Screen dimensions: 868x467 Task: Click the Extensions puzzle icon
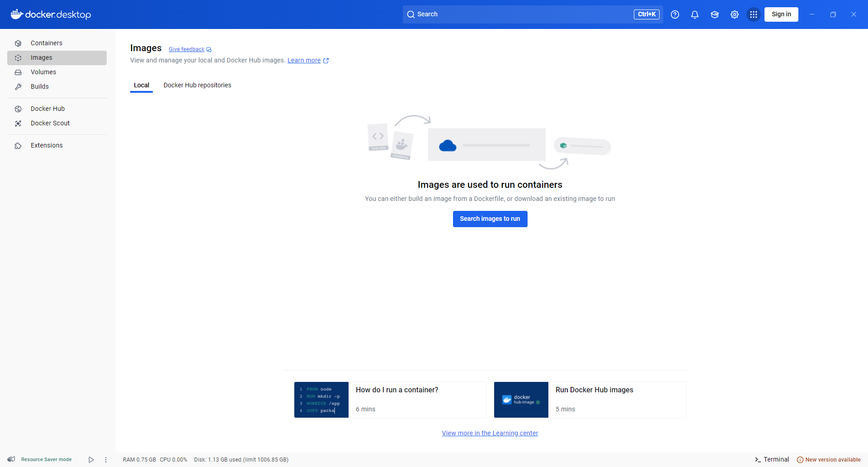18,146
